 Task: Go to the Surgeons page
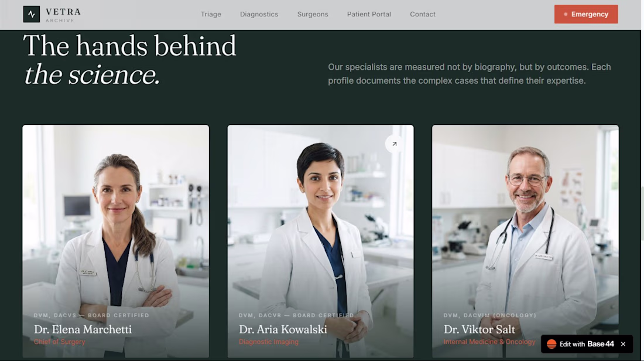pos(313,15)
